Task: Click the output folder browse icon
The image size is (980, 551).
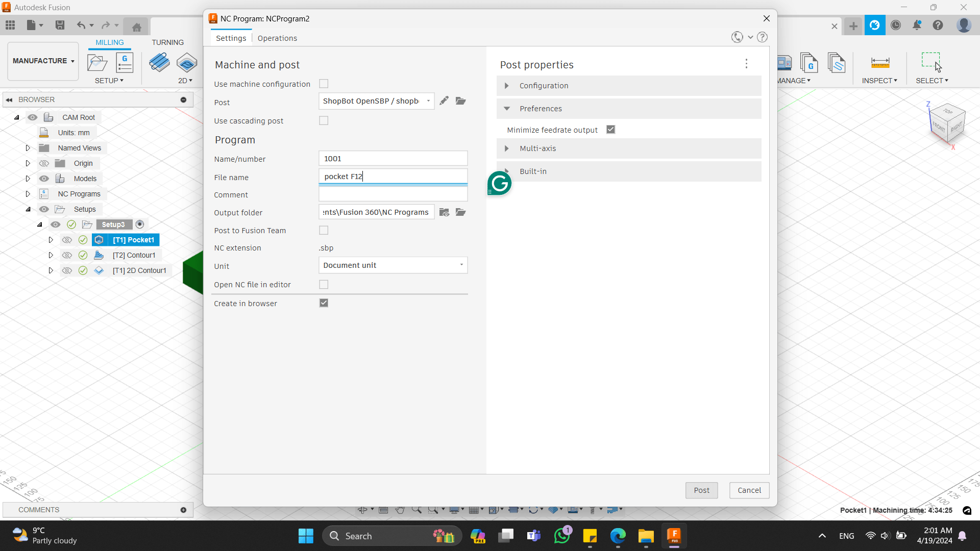Action: [461, 211]
